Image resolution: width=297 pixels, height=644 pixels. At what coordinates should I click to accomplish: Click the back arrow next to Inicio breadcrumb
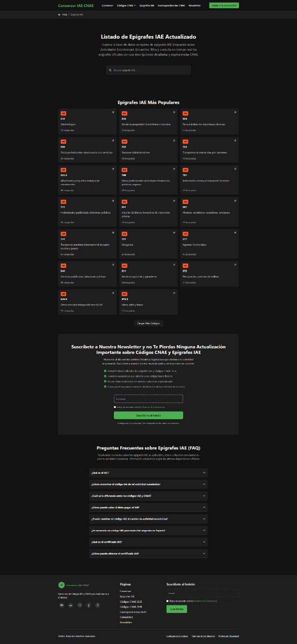60,15
